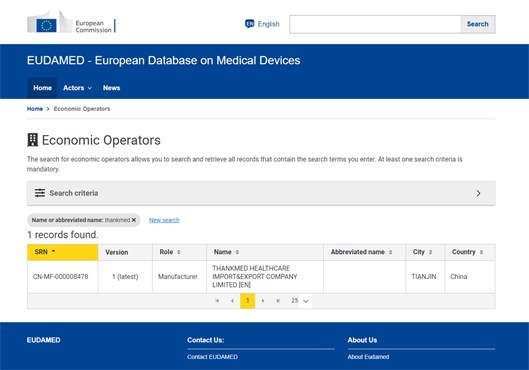Screen dimensions: 529x370
Task: Expand the Search criteria panel chevron
Action: [478, 193]
